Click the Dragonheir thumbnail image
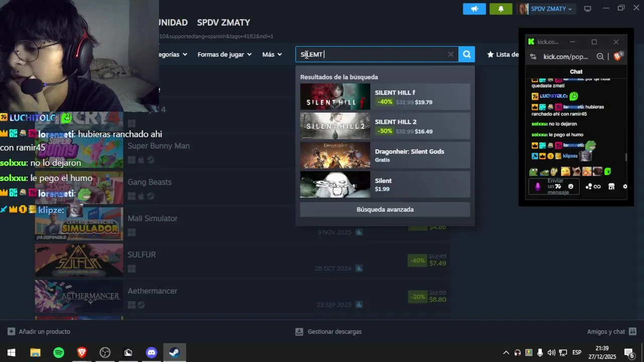Screen dimensions: 644x362 tap(335, 155)
